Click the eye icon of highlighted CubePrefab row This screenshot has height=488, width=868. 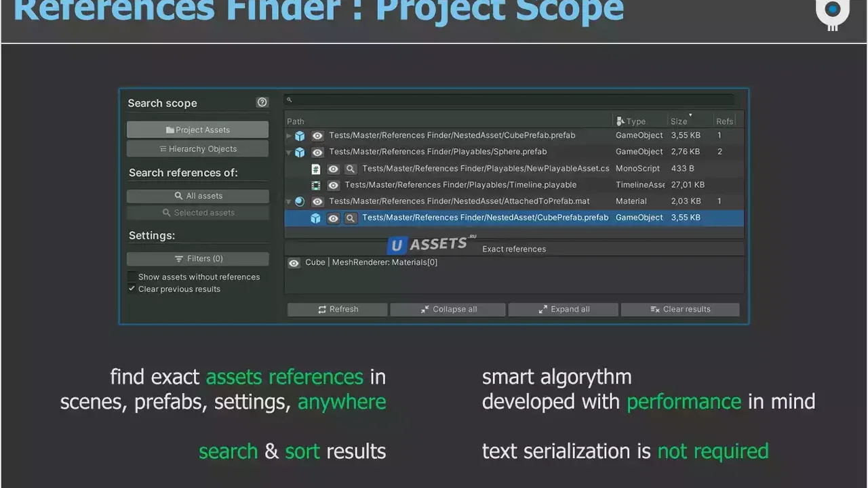[x=333, y=218]
